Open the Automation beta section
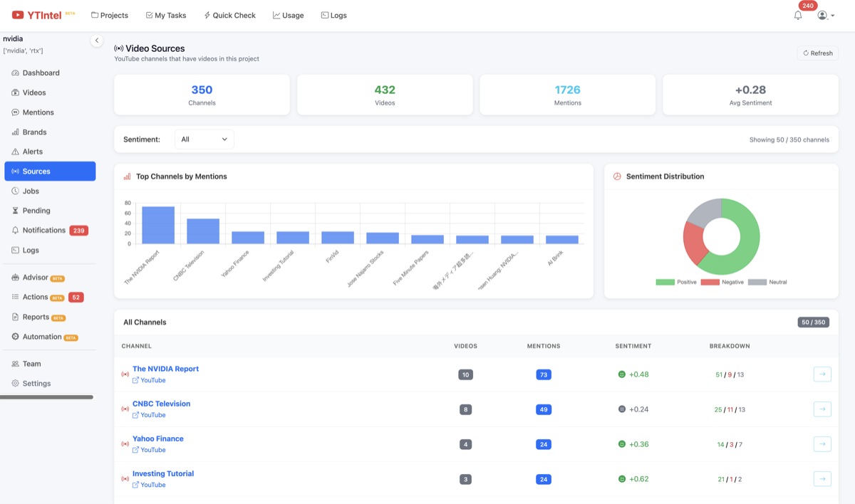Screen dimensions: 855x504 click(42, 337)
